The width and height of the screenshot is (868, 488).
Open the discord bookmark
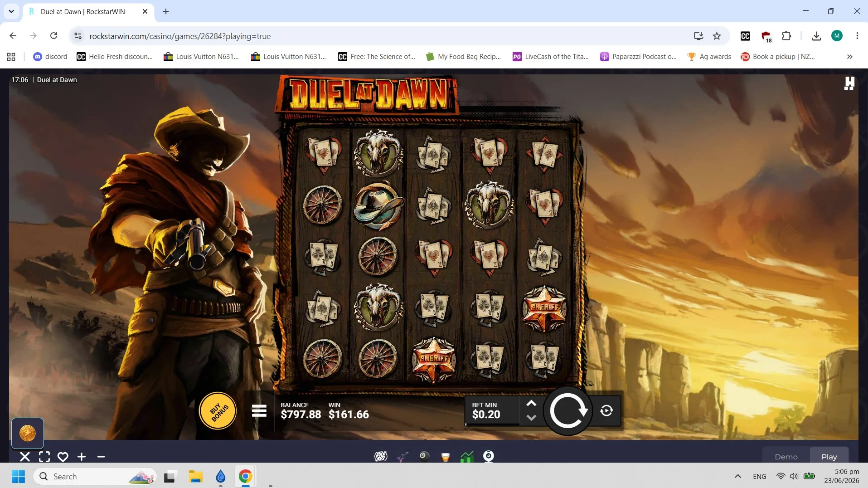pyautogui.click(x=50, y=57)
